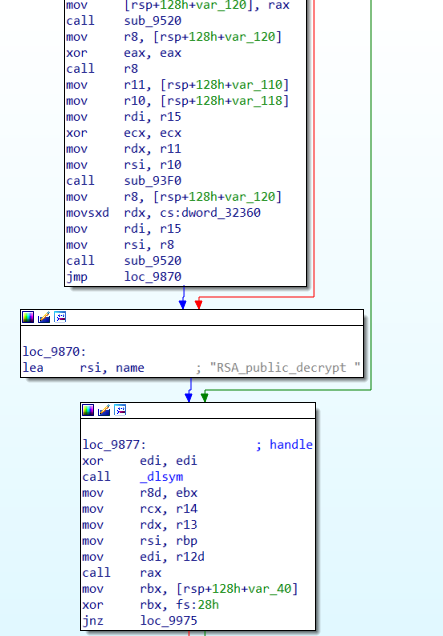Click node color icon on loc_9870 block
This screenshot has width=443, height=636.
coord(28,317)
